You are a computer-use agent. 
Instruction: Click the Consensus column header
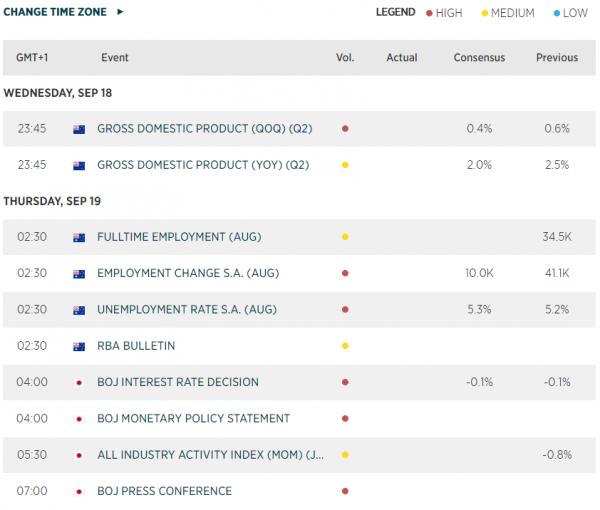(479, 58)
